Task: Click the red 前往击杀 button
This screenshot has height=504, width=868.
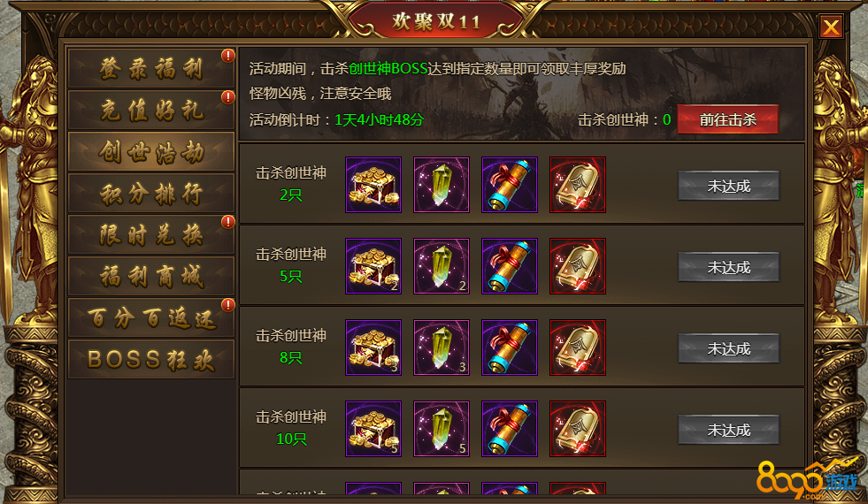Action: click(x=727, y=119)
